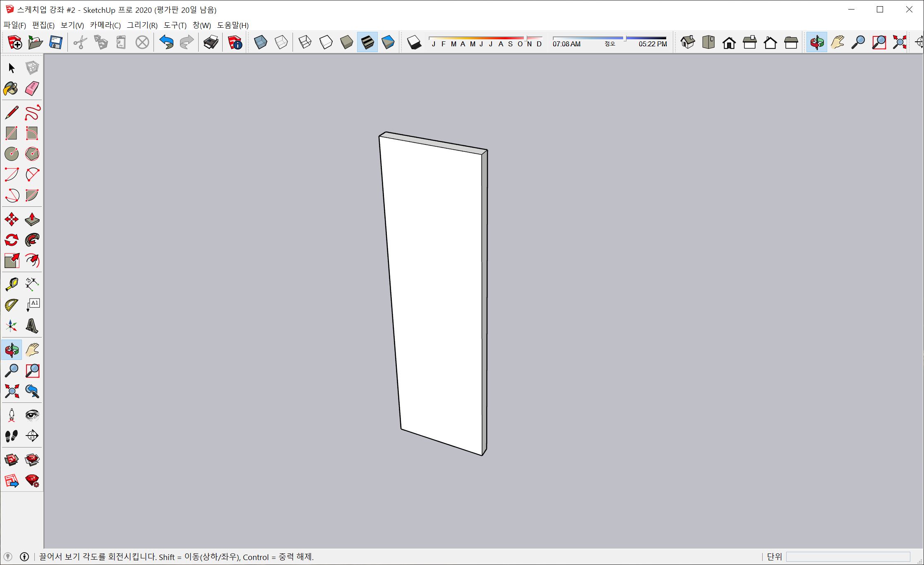
Task: Toggle the shadows display button
Action: coord(414,42)
